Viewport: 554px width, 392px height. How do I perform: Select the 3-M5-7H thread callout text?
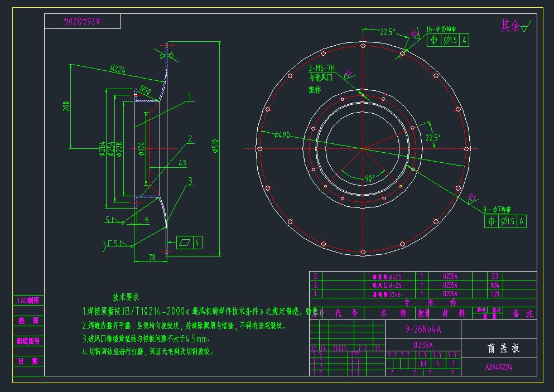tap(321, 68)
